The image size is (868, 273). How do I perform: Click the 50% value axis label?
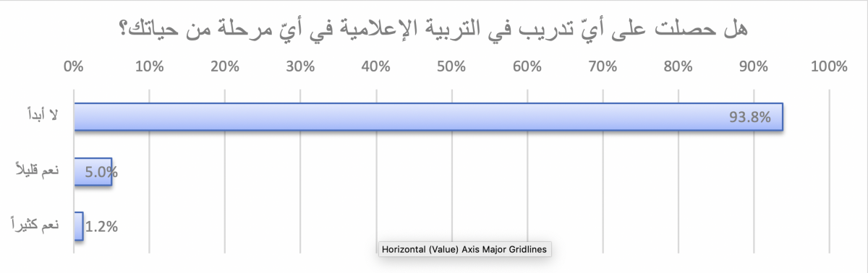coord(451,67)
